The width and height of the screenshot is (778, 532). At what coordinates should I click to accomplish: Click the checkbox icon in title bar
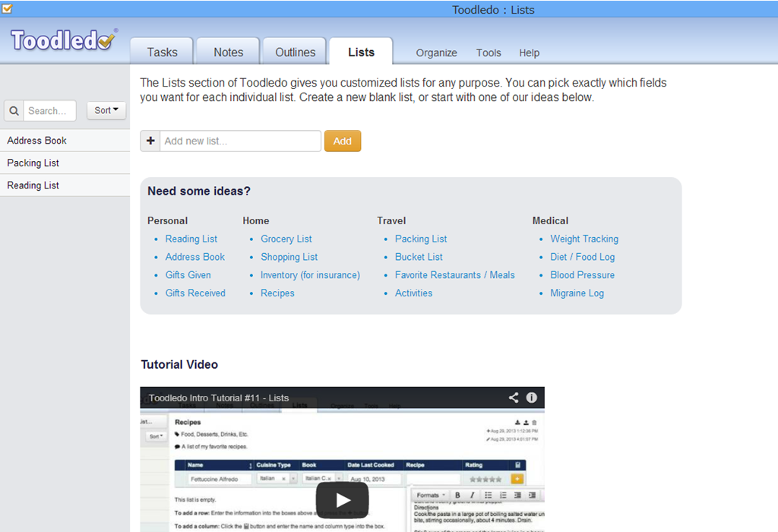point(7,8)
